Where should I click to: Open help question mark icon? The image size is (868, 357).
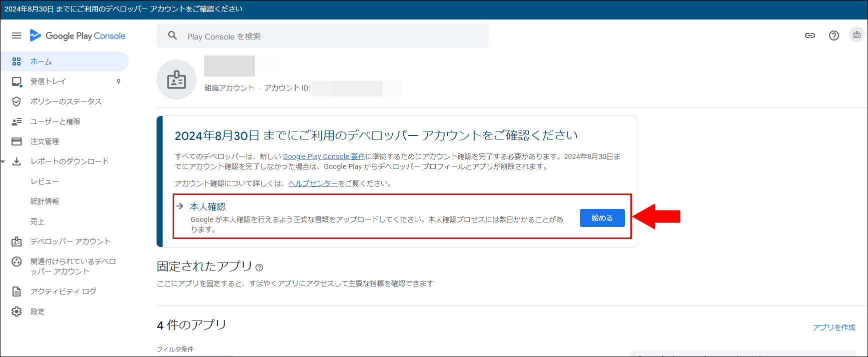click(834, 35)
